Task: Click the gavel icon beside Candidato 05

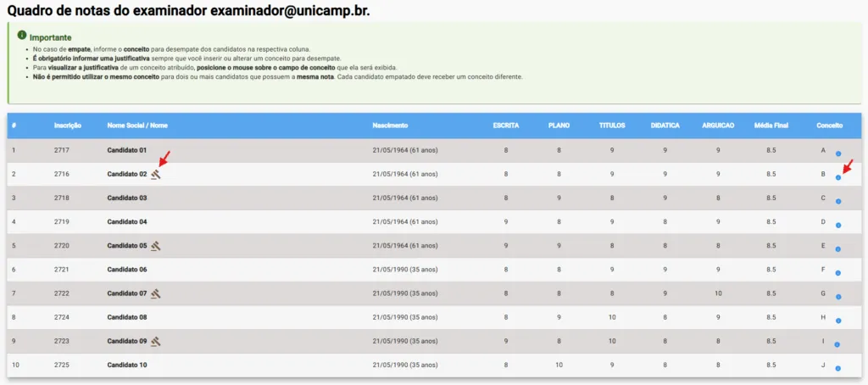Action: coord(155,246)
